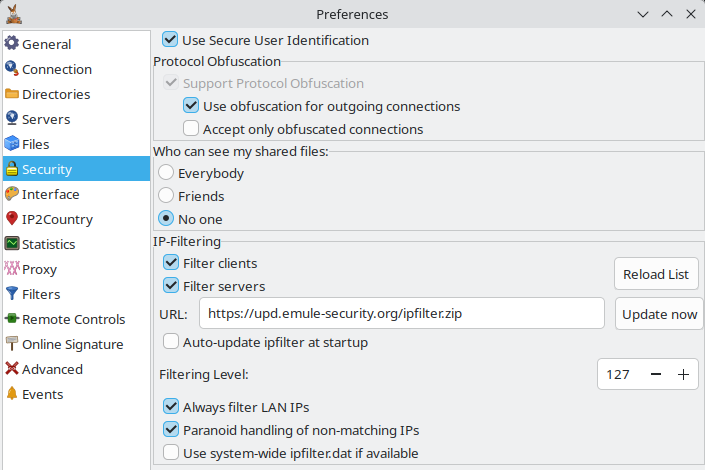Open the Events bell icon

12,394
